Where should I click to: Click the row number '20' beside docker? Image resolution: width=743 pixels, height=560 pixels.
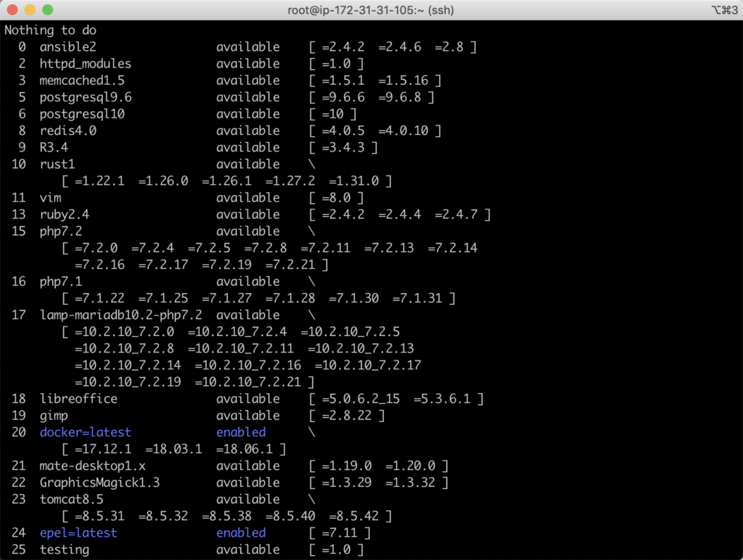[18, 432]
